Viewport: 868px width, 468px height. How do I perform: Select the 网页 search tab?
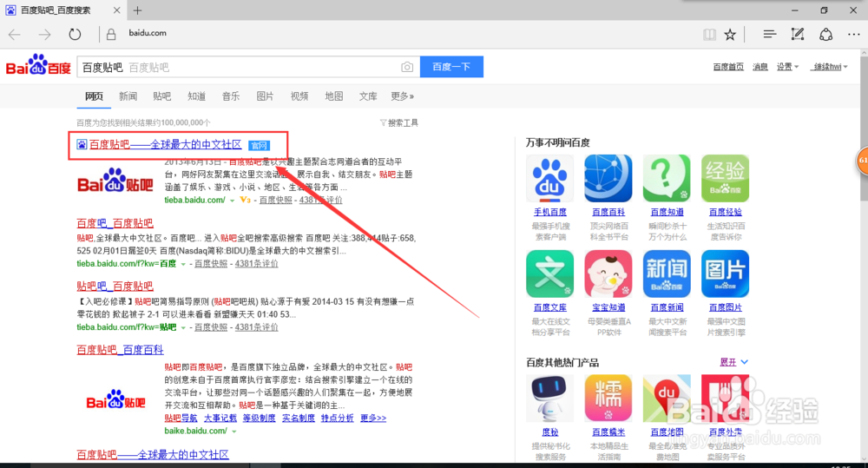tap(94, 96)
